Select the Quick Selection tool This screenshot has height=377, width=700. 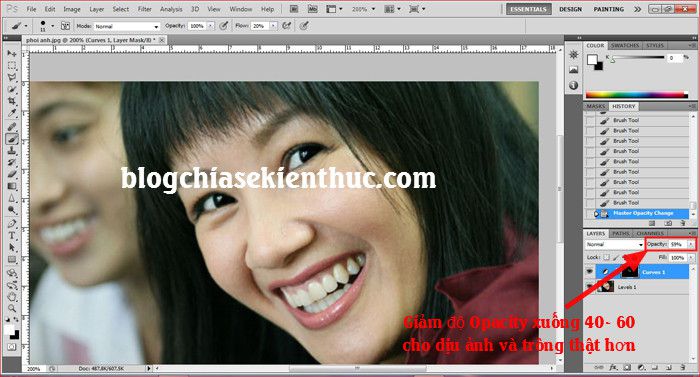click(12, 90)
